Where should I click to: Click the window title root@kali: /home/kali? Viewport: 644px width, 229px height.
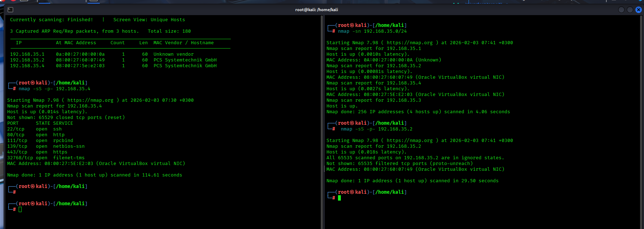[316, 10]
